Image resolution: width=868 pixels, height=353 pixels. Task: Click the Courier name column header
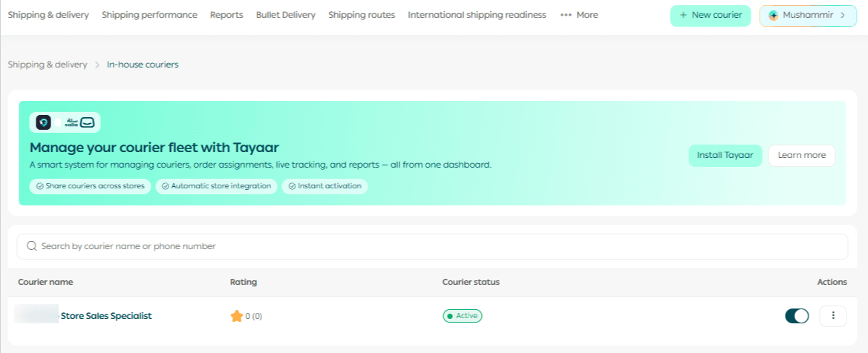[x=45, y=283]
